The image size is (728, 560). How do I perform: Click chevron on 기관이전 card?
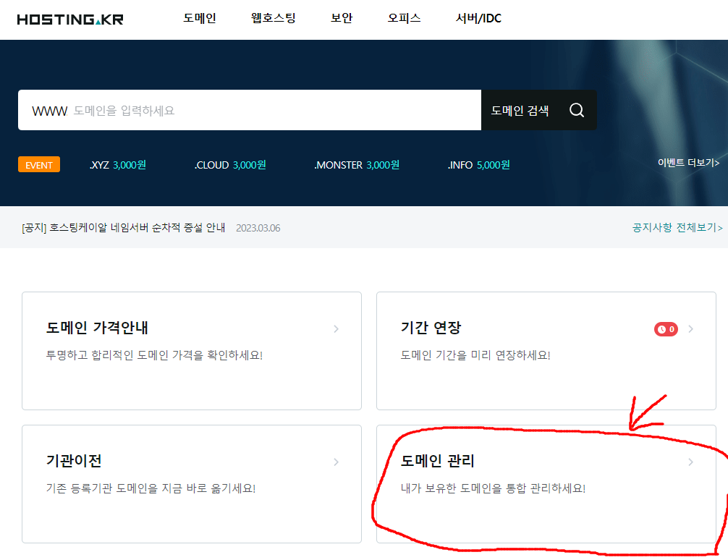[x=337, y=462]
